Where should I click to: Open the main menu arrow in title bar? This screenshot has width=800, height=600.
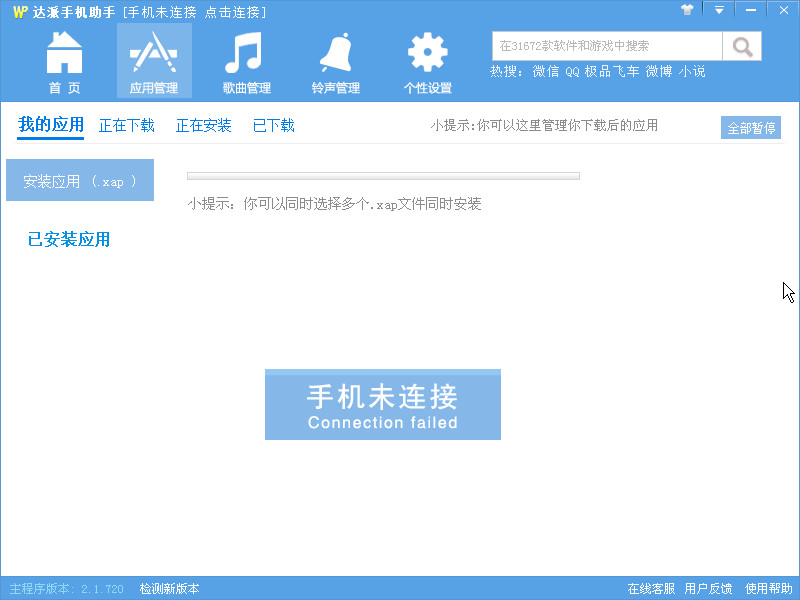719,10
